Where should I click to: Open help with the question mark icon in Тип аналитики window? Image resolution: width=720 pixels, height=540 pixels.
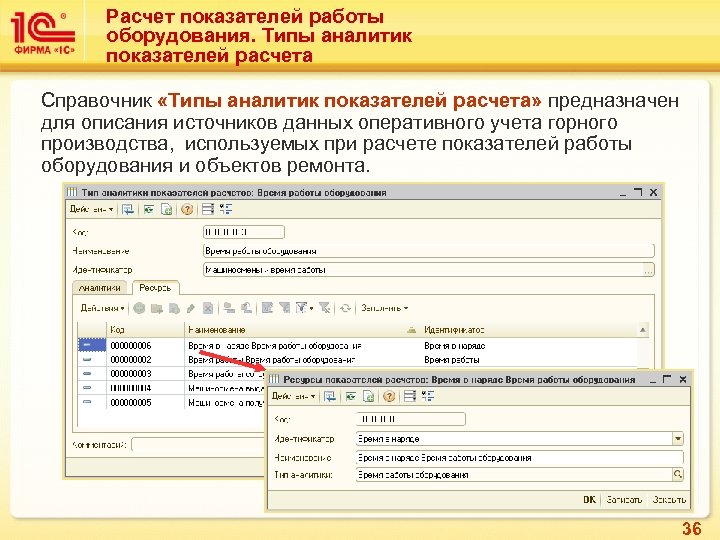coord(187,209)
